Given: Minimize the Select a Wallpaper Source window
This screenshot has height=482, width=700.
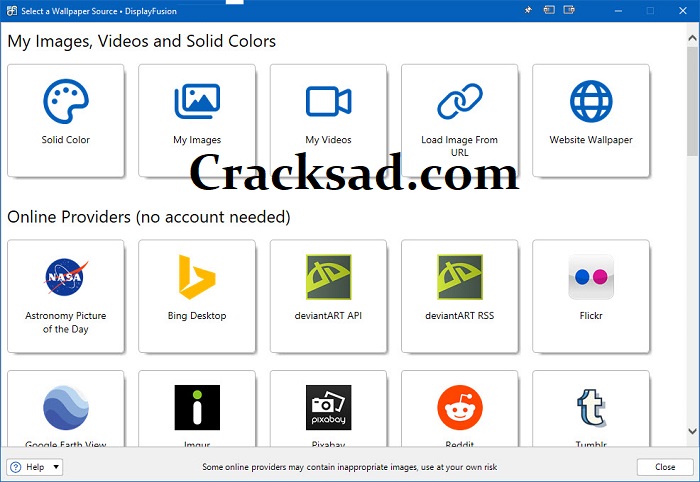Looking at the screenshot, I should click(x=618, y=11).
